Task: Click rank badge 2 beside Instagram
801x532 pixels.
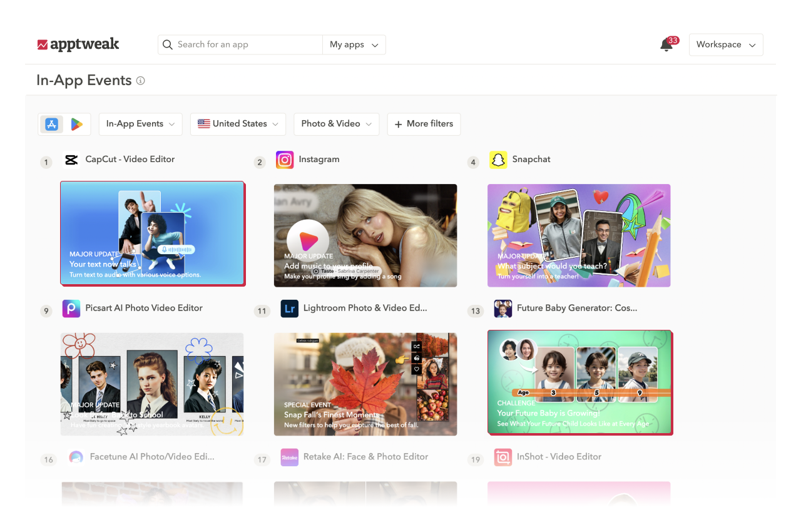Action: [x=260, y=163]
